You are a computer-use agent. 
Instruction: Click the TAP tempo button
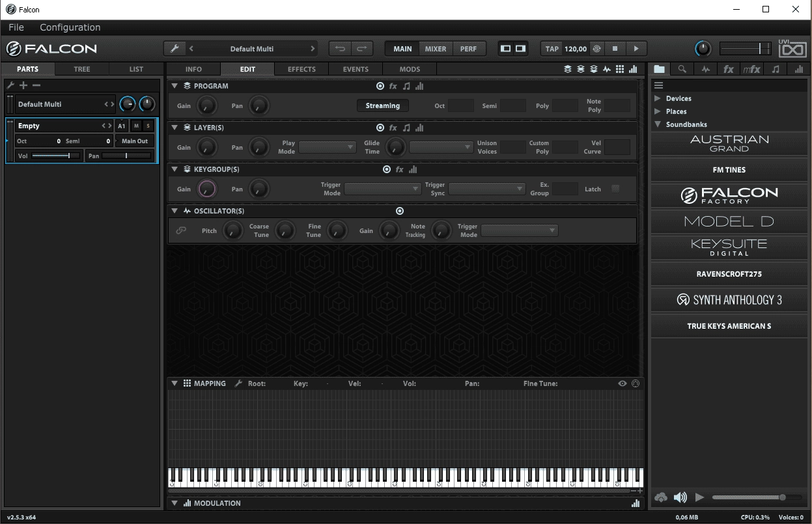(552, 49)
